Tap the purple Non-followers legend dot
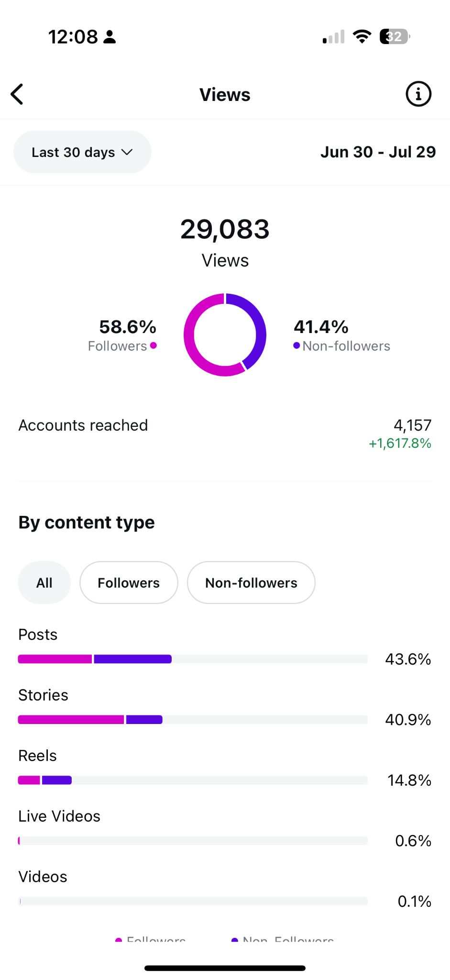Screen dimensions: 450x980 coord(296,345)
